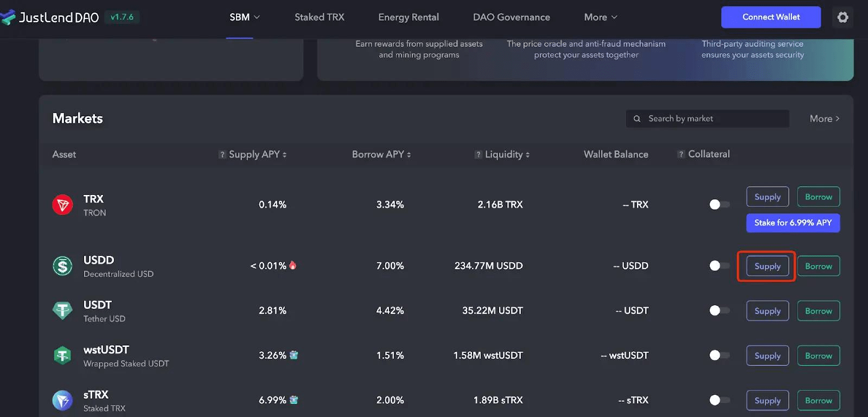
Task: Go to the Energy Rental tab
Action: (409, 17)
